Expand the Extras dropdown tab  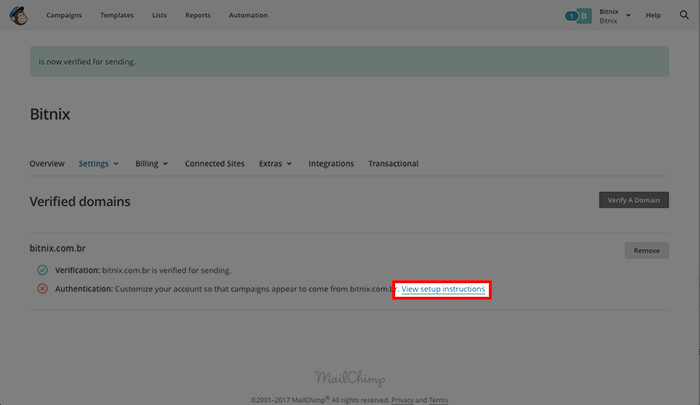coord(275,163)
